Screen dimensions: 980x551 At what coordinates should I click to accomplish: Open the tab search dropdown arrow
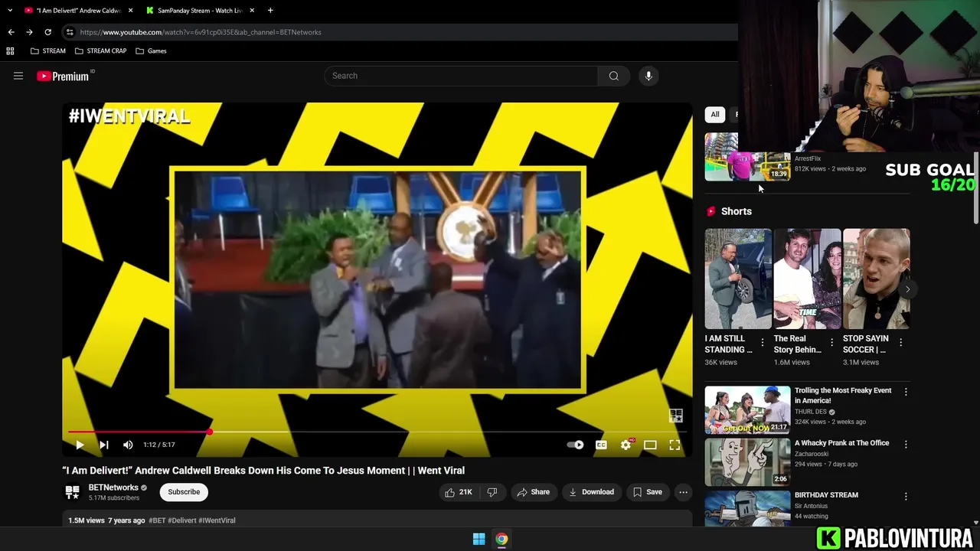10,11
